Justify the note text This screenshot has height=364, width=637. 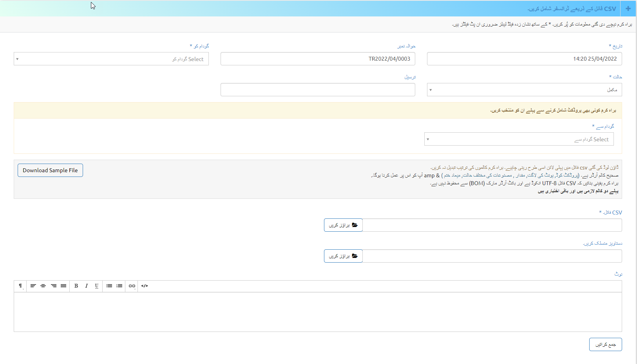click(63, 286)
